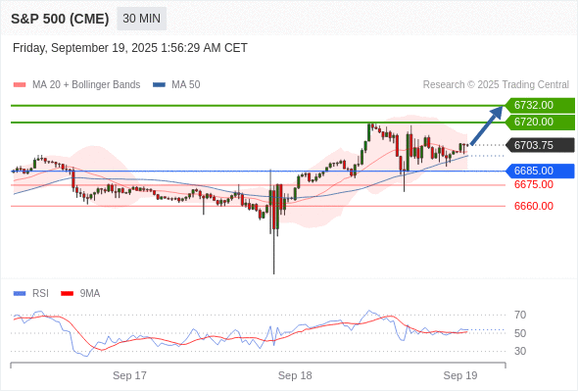Click the blue RSI legend swatch
Image resolution: width=578 pixels, height=392 pixels.
(x=20, y=294)
